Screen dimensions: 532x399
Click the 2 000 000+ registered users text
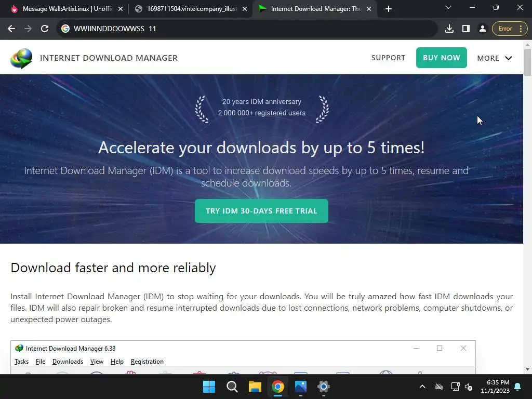(262, 113)
